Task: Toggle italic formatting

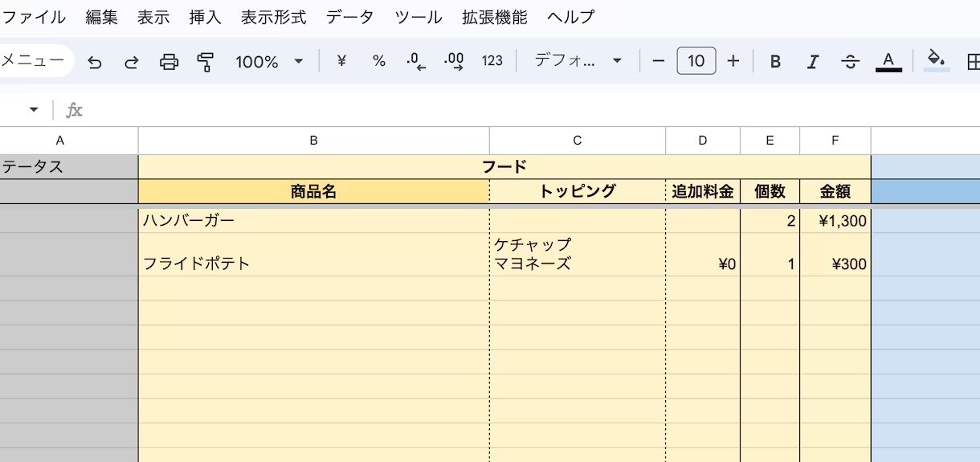Action: [813, 62]
